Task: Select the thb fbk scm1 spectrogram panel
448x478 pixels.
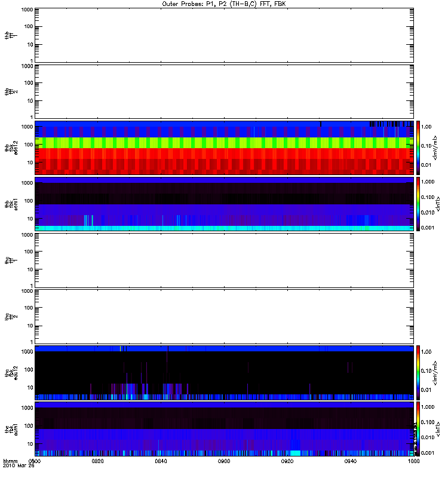Action: (224, 204)
